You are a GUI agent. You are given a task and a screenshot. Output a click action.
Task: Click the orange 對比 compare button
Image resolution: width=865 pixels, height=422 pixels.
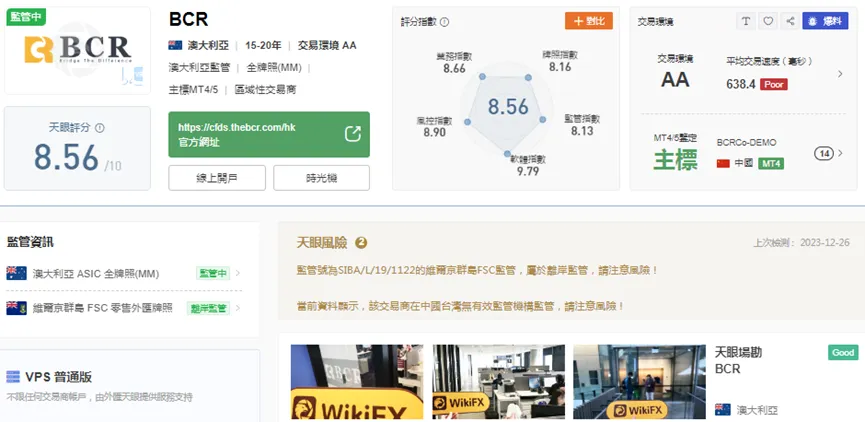coord(589,21)
